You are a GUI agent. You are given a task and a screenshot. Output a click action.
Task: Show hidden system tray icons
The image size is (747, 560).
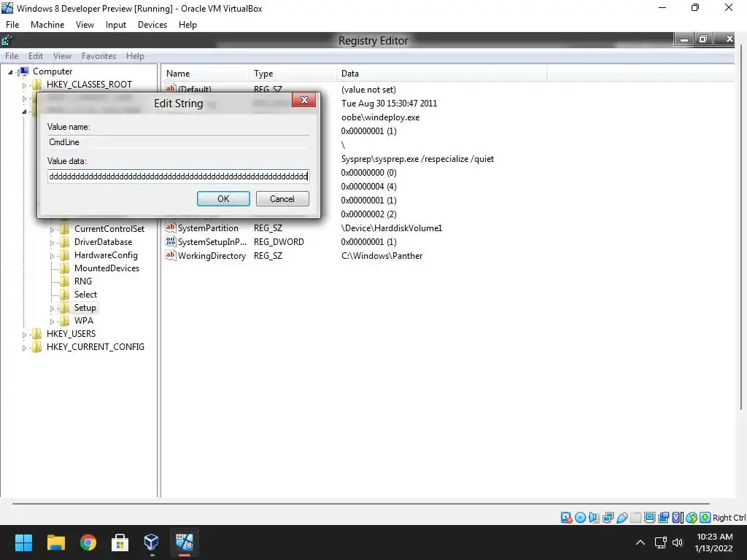640,542
